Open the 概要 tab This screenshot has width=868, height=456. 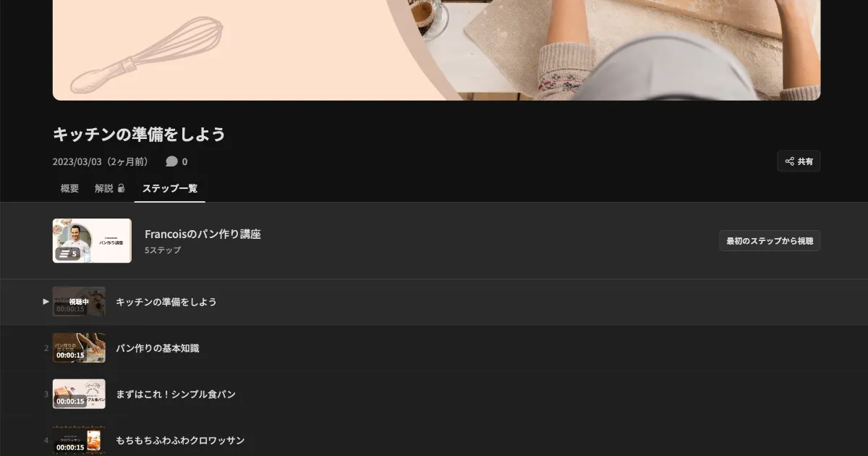click(x=69, y=188)
